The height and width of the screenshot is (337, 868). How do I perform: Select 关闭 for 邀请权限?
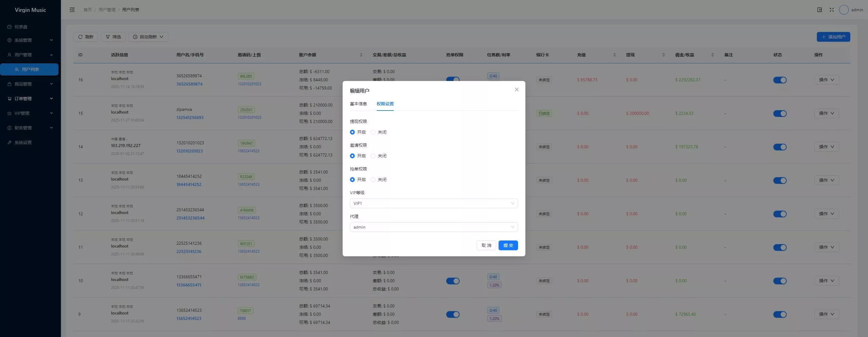coord(373,156)
